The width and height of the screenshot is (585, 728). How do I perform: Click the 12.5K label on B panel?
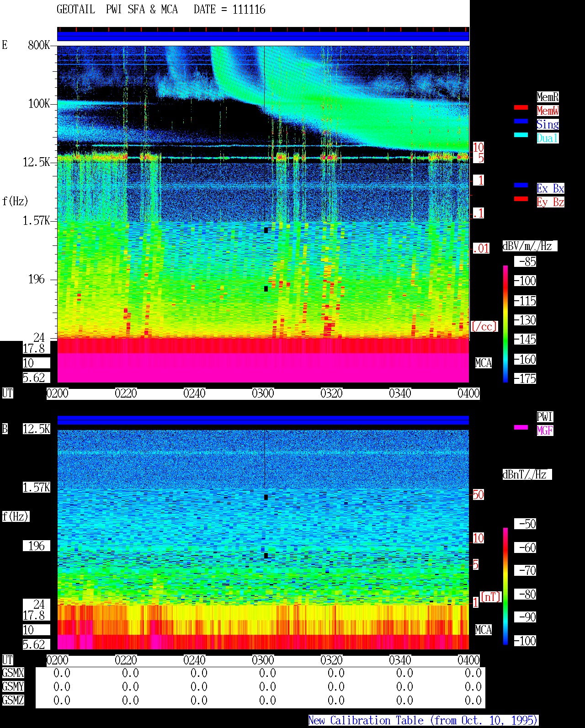[x=37, y=429]
